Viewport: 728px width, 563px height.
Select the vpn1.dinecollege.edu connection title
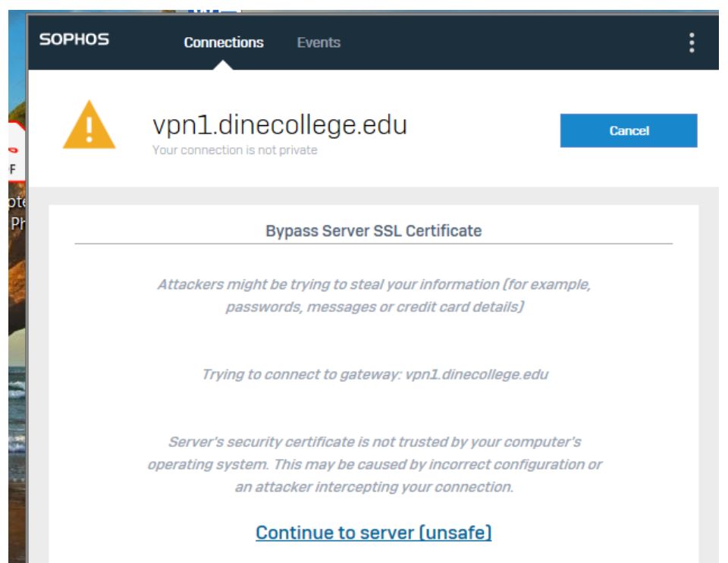pyautogui.click(x=280, y=125)
